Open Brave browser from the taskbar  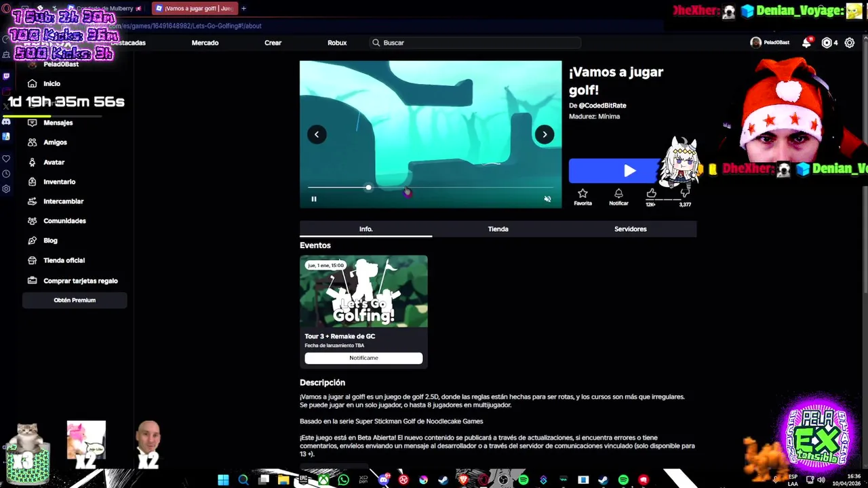464,480
